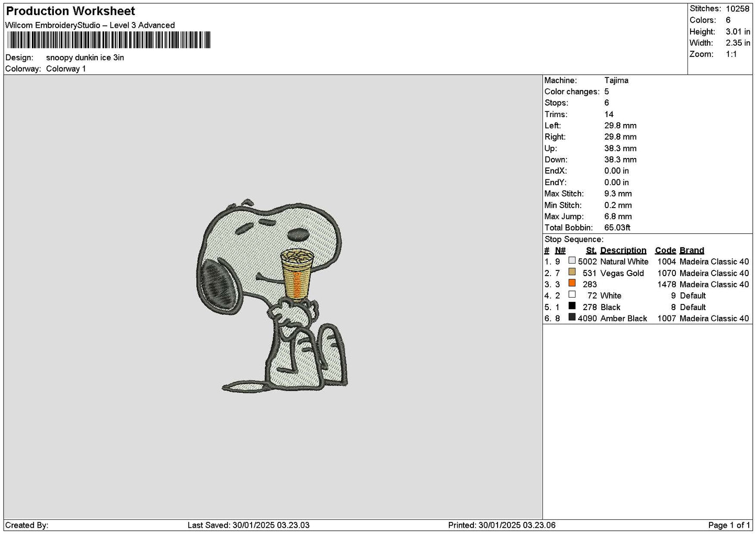This screenshot has height=534, width=756.
Task: Click the Height value '3.01 in'
Action: pyautogui.click(x=738, y=32)
